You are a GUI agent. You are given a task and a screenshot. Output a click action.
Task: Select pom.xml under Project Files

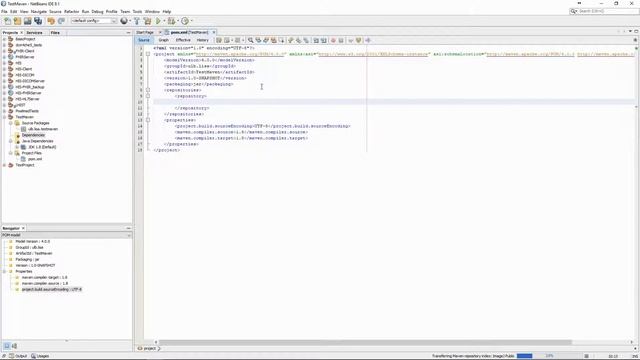tap(35, 159)
